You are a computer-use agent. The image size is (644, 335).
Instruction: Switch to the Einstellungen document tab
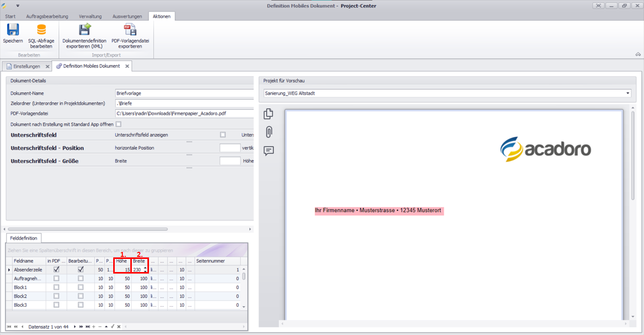(26, 66)
